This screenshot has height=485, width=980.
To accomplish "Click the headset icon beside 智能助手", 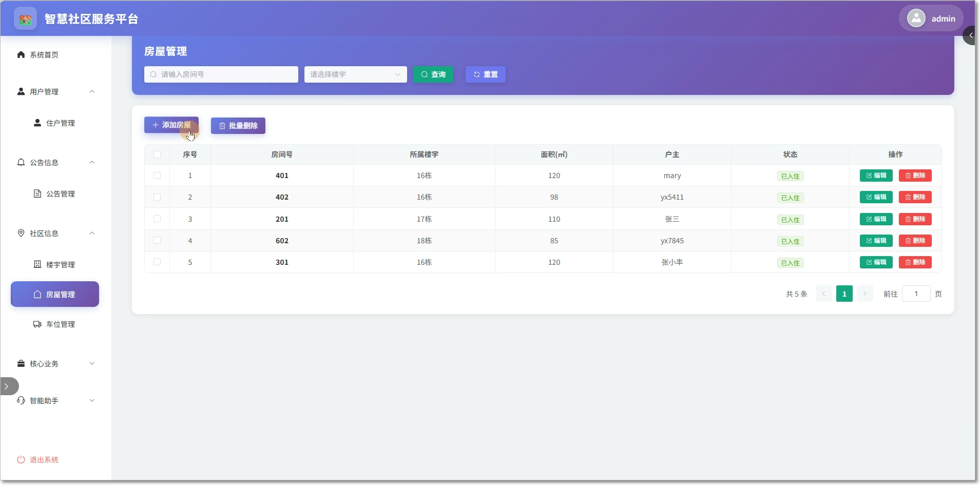I will pyautogui.click(x=21, y=400).
